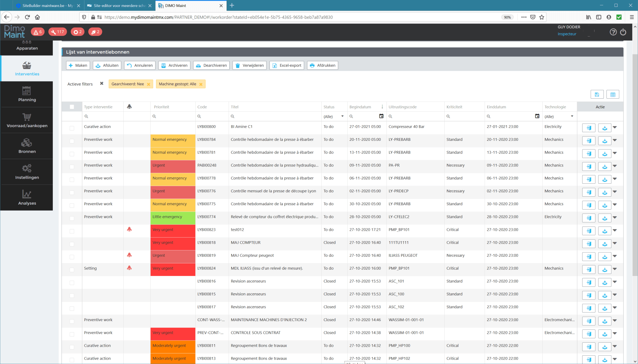This screenshot has width=638, height=364.
Task: Remove the 'Gearchiveerd: Nee' filter
Action: pos(149,84)
